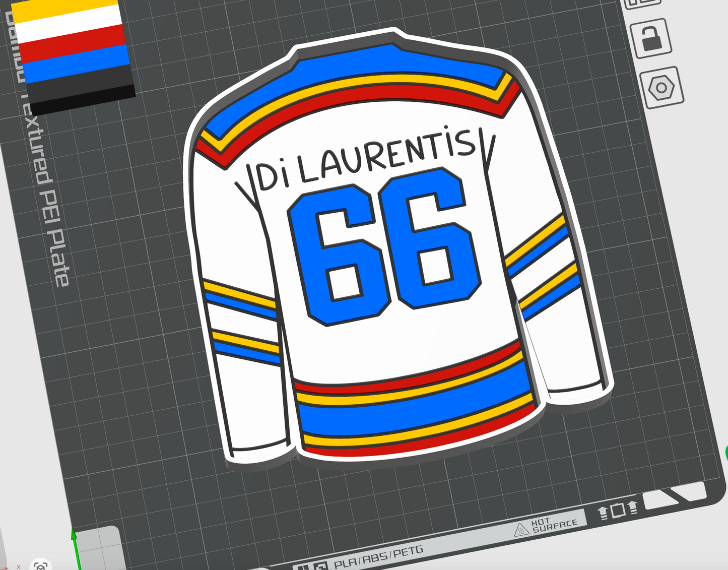This screenshot has width=728, height=570.
Task: Select the yellow layer of the color stack
Action: [x=65, y=10]
